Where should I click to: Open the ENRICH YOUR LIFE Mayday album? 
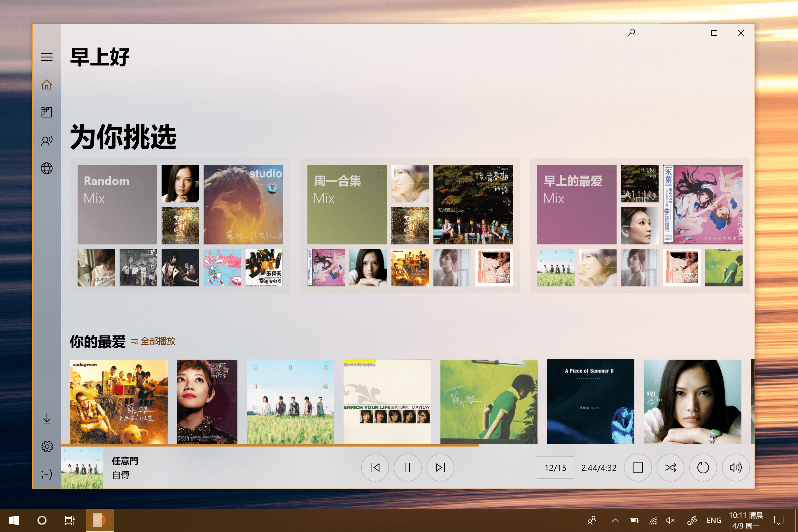[x=387, y=402]
